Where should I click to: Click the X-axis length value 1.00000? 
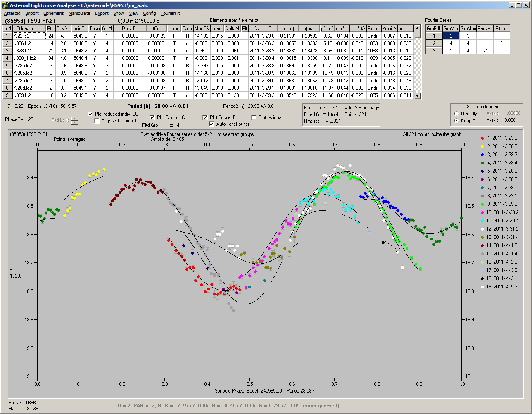[x=512, y=113]
